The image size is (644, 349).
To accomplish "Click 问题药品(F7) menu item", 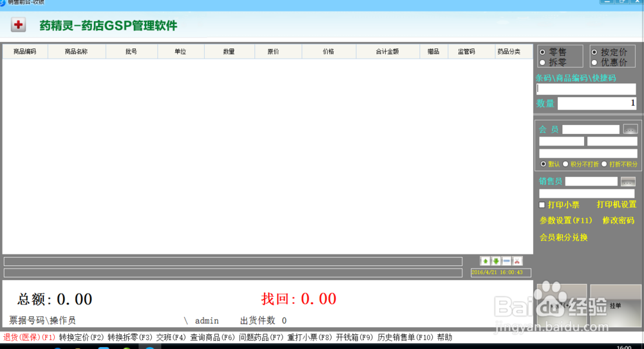I will (261, 337).
